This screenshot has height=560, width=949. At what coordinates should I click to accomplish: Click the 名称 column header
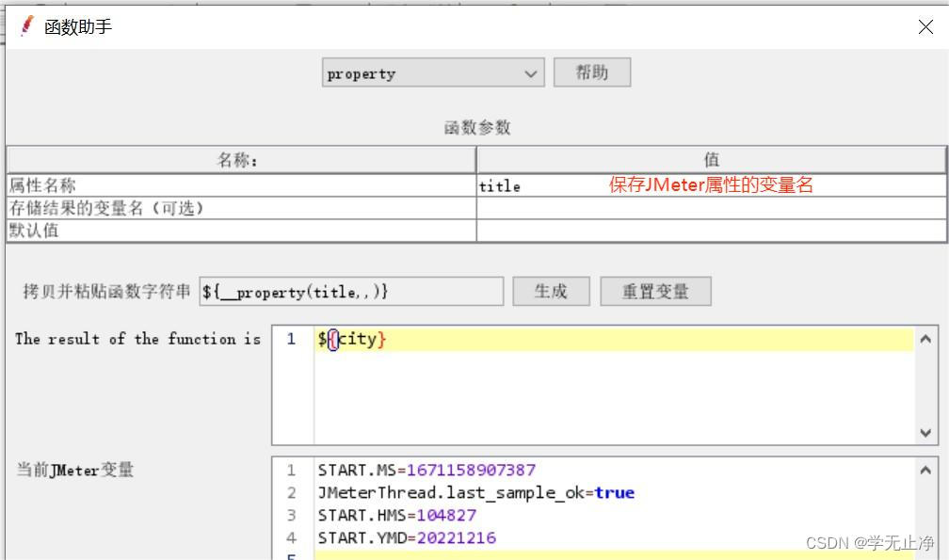coord(241,160)
